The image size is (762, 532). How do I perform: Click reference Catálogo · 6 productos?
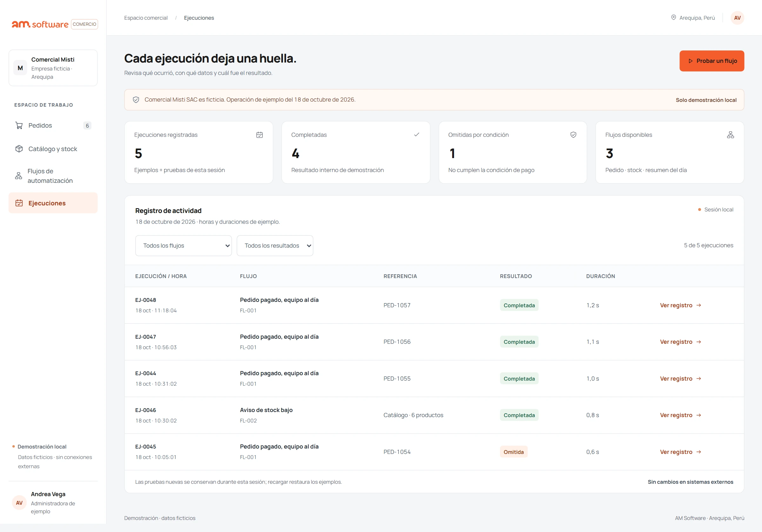pos(413,415)
